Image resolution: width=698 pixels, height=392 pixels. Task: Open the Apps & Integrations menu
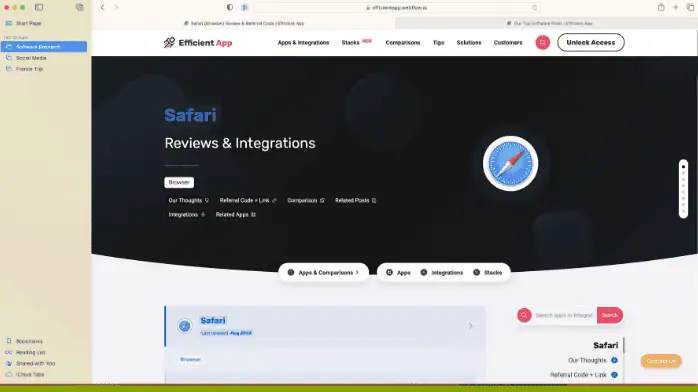click(x=303, y=43)
